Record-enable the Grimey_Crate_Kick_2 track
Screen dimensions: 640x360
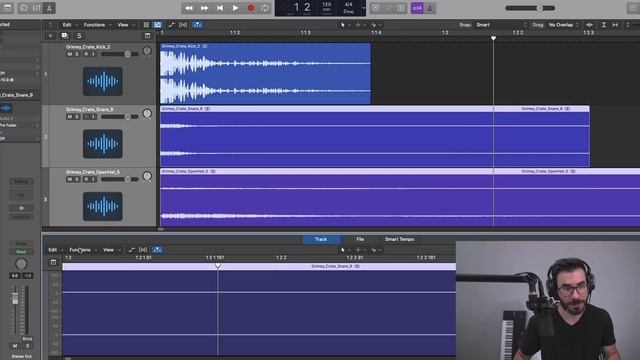click(86, 54)
